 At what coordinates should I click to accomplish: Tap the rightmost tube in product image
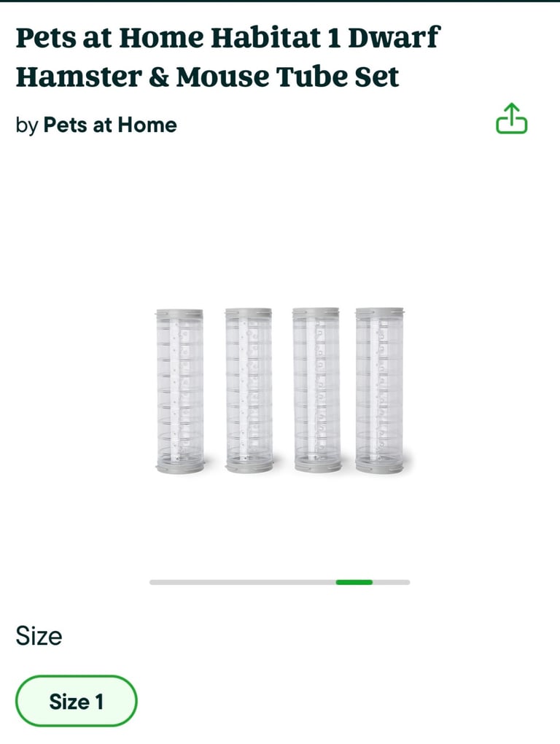[x=380, y=390]
